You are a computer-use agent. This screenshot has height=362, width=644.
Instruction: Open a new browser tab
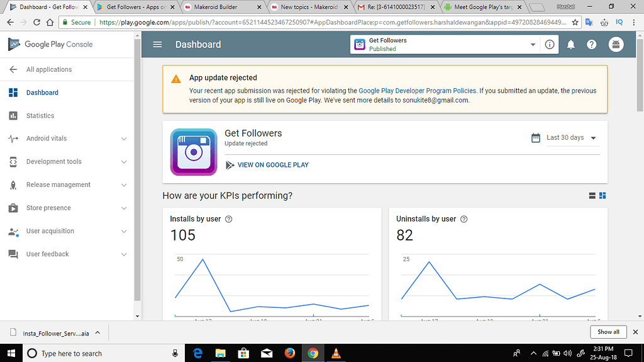point(536,8)
